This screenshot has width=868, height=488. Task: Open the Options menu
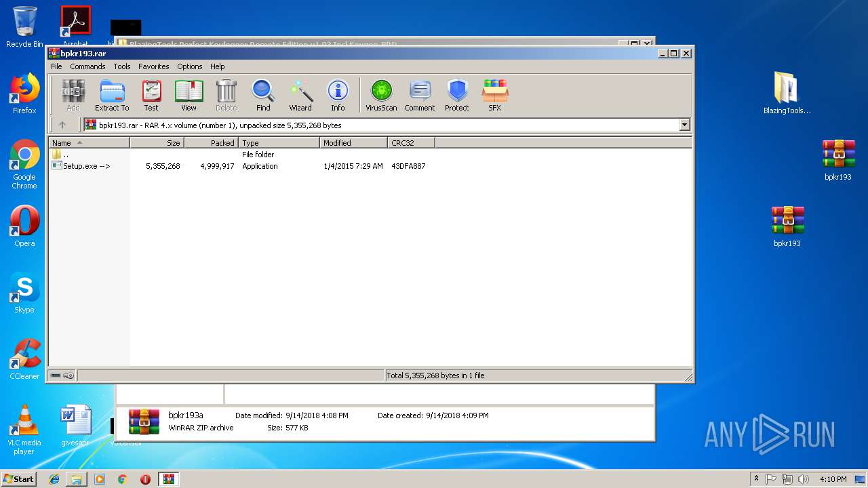click(x=190, y=66)
